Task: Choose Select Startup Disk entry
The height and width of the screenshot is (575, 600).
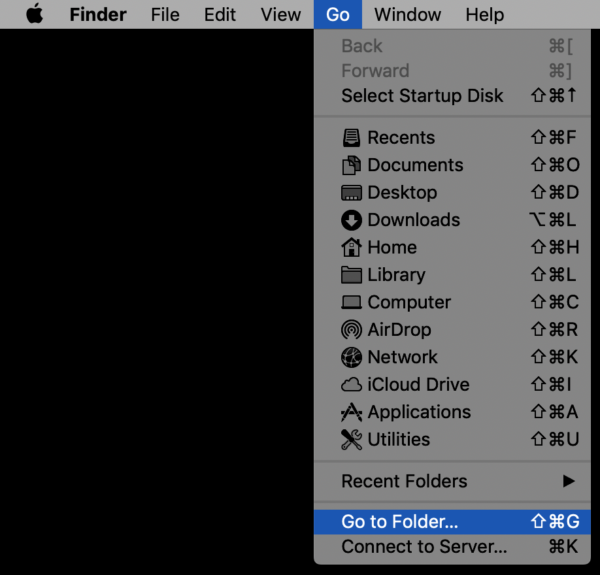Action: tap(452, 96)
